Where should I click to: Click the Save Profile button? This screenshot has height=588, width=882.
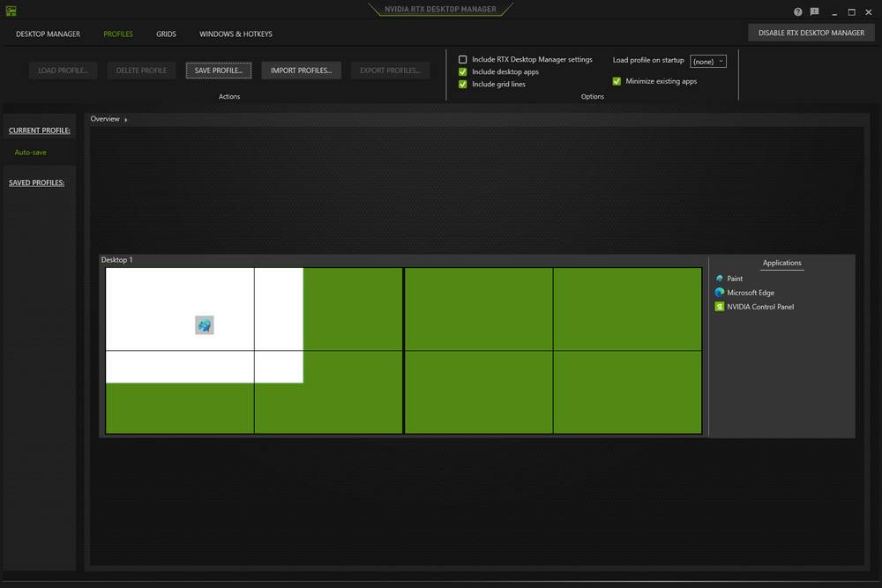click(218, 70)
